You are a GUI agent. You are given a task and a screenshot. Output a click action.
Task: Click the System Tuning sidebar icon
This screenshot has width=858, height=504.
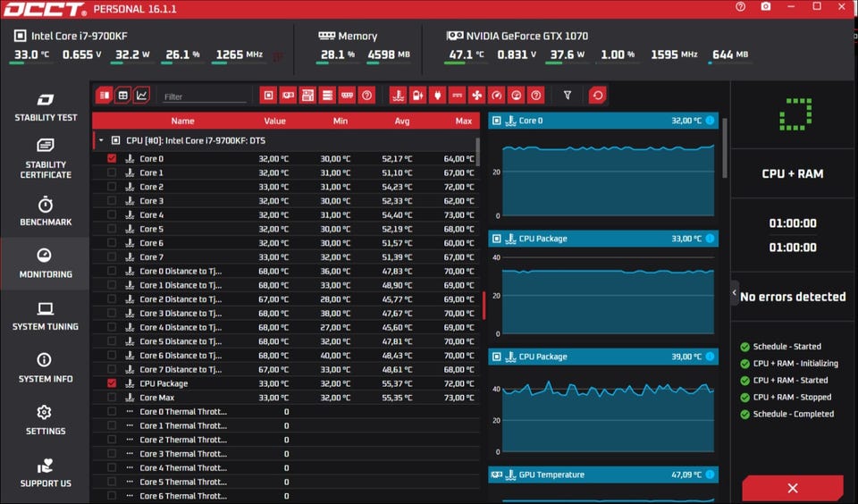[45, 315]
